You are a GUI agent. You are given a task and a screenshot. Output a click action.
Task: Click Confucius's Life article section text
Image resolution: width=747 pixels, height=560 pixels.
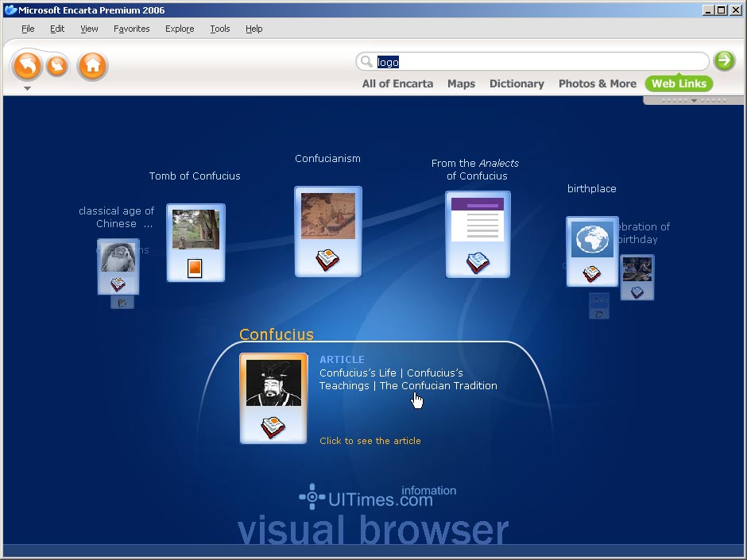tap(358, 373)
